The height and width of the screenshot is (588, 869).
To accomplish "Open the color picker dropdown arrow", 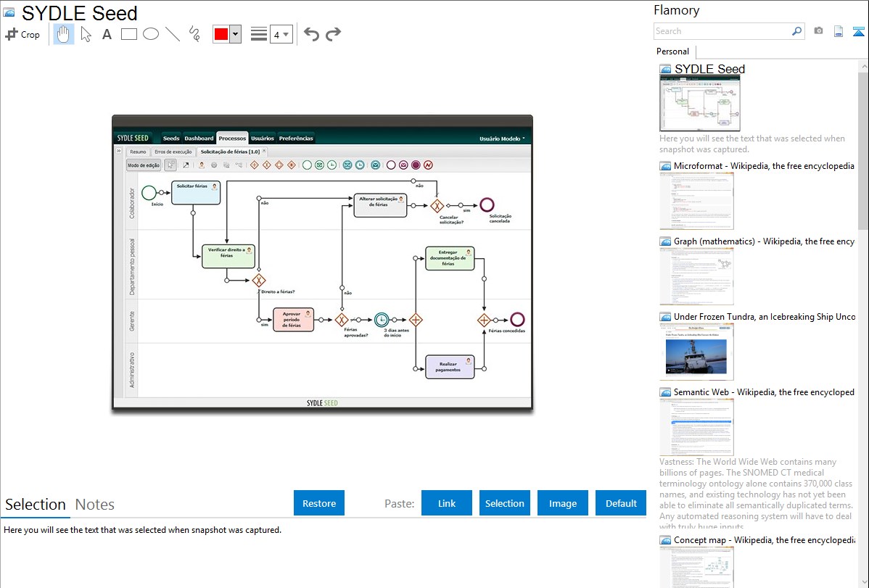I will click(235, 34).
